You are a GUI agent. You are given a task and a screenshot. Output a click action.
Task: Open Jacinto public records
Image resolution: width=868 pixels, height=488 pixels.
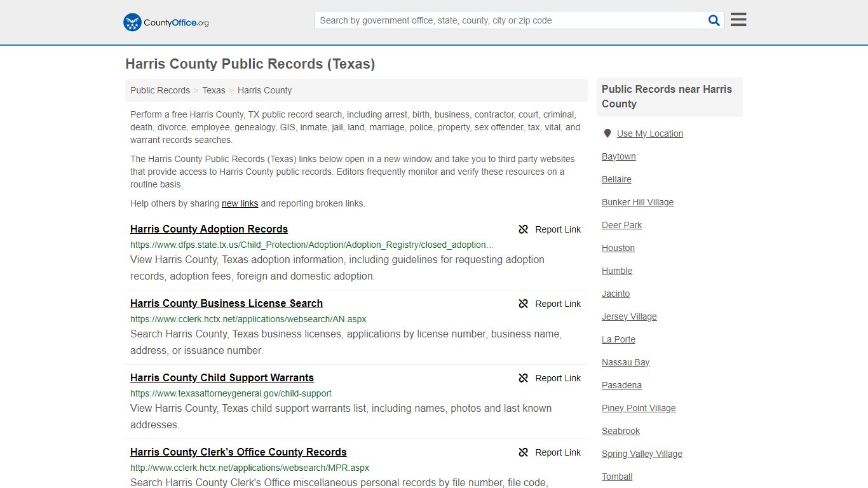pos(616,294)
